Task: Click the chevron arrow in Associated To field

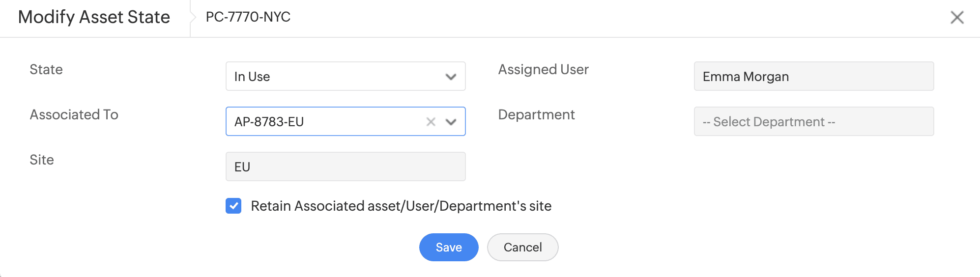Action: [x=451, y=122]
